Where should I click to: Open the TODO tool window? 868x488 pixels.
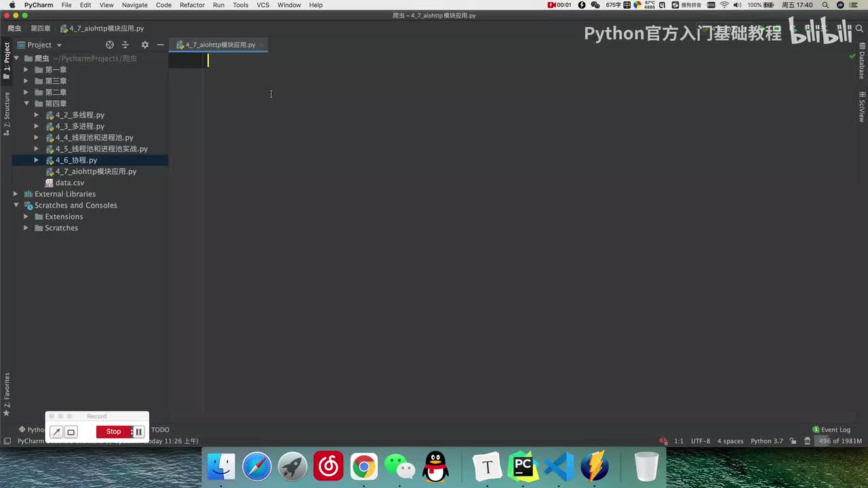(x=160, y=430)
